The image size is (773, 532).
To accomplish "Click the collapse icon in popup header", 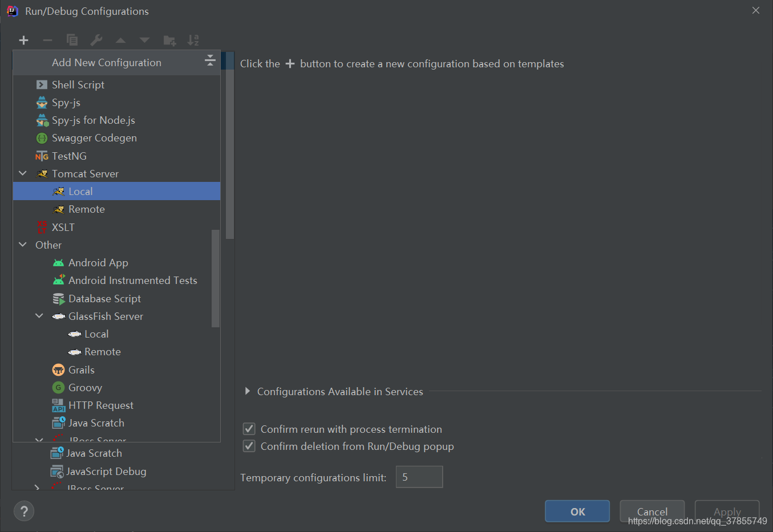I will coord(210,60).
